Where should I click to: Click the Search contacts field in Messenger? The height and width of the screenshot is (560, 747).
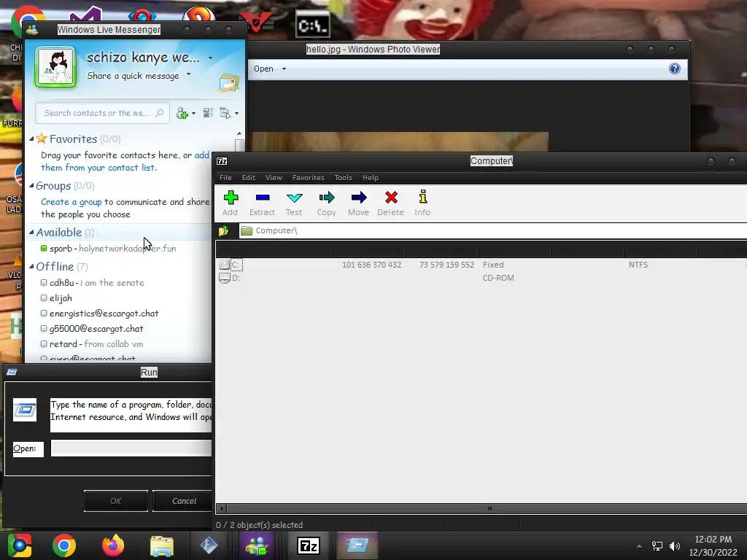point(102,113)
